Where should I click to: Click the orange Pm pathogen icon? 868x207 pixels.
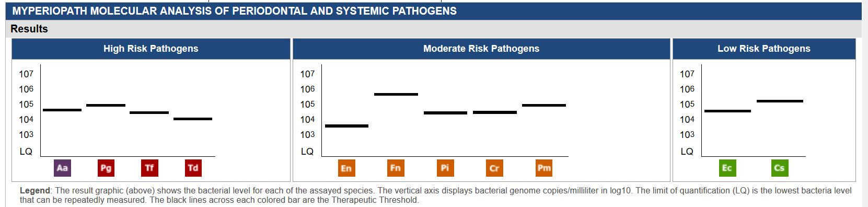click(544, 168)
